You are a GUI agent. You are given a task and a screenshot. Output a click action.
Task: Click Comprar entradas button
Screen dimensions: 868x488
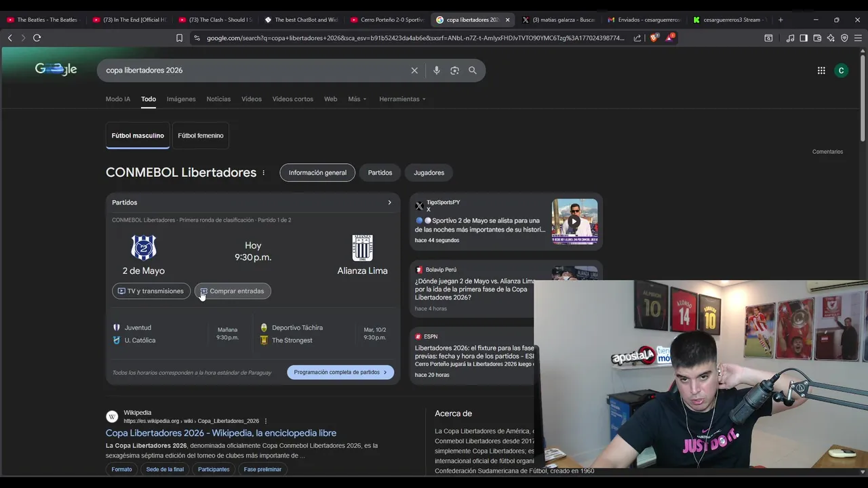pos(233,291)
